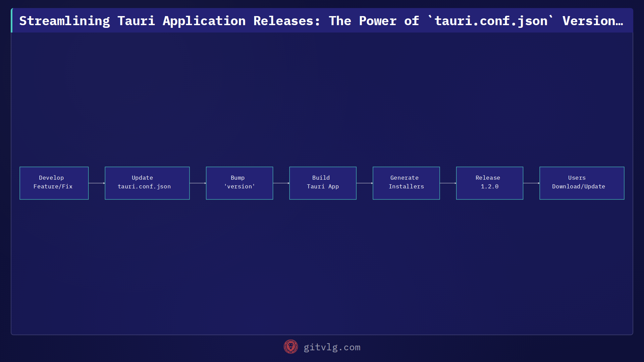This screenshot has width=644, height=362.
Task: Select the Develop Feature/Fix box
Action: (54, 183)
